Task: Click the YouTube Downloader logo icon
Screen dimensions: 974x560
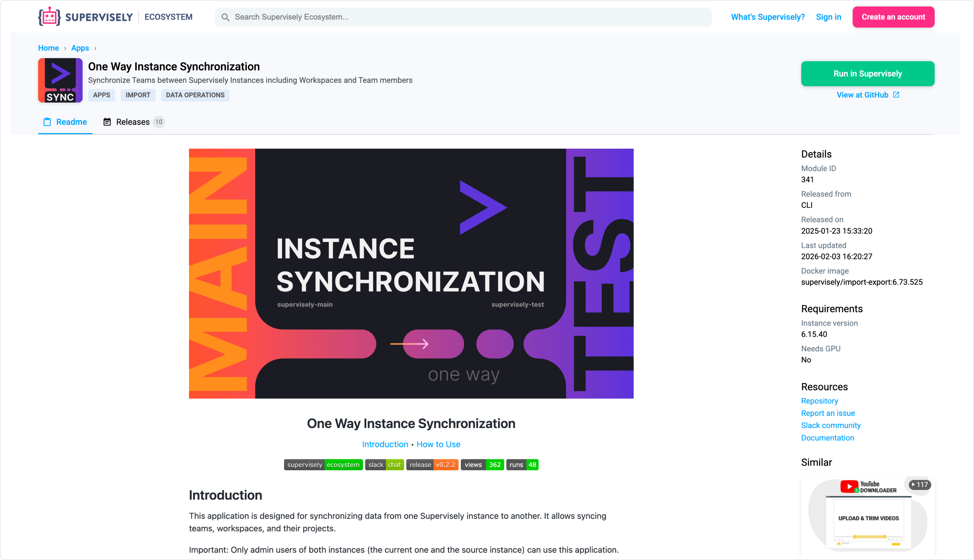Action: coord(849,486)
